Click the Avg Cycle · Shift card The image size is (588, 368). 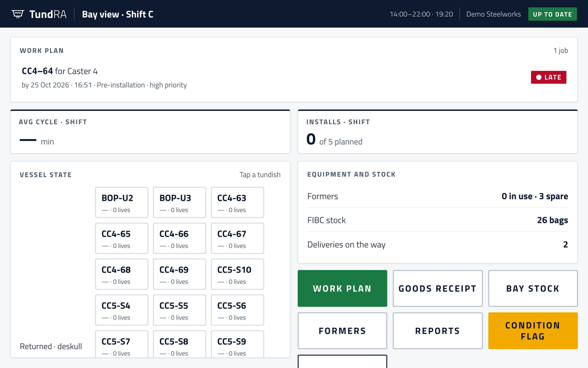click(150, 132)
